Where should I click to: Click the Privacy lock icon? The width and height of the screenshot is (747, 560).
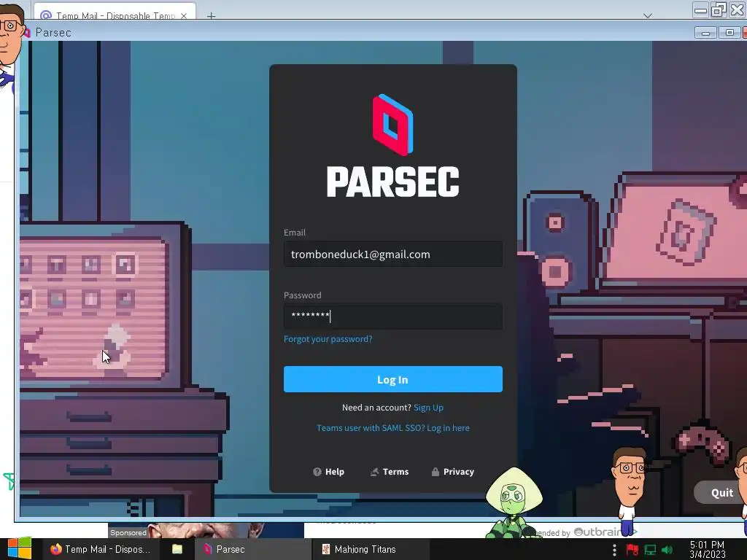click(435, 472)
